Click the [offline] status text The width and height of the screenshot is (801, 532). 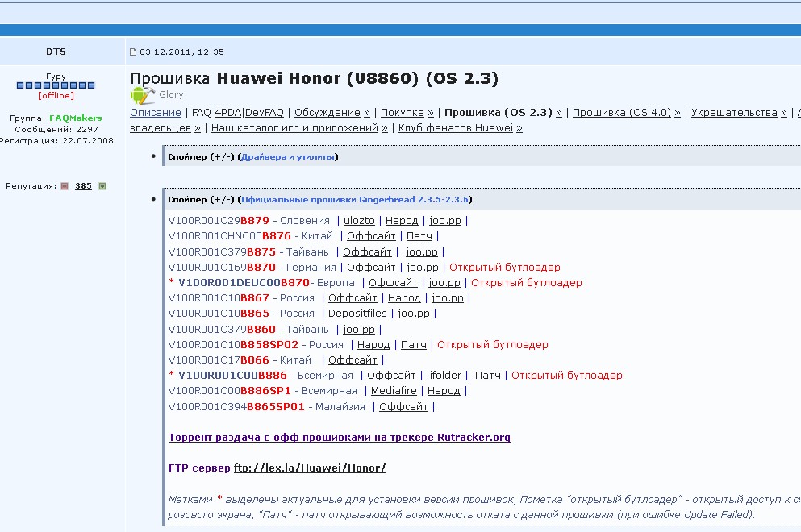click(56, 95)
